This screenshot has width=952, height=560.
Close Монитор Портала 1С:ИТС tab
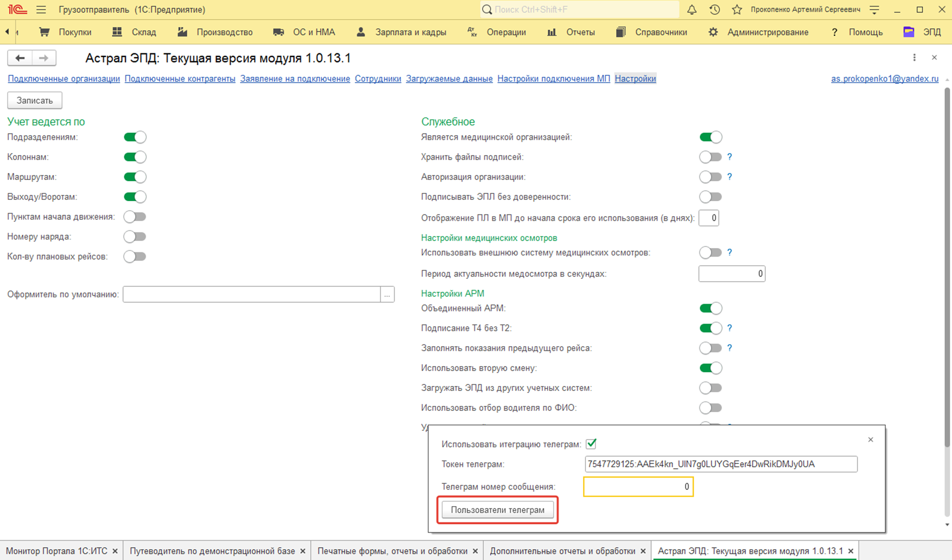tap(115, 551)
